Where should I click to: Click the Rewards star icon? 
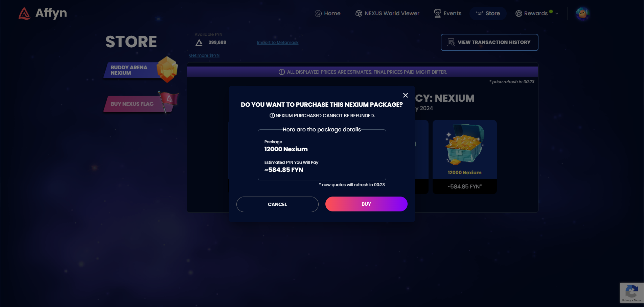click(x=519, y=14)
